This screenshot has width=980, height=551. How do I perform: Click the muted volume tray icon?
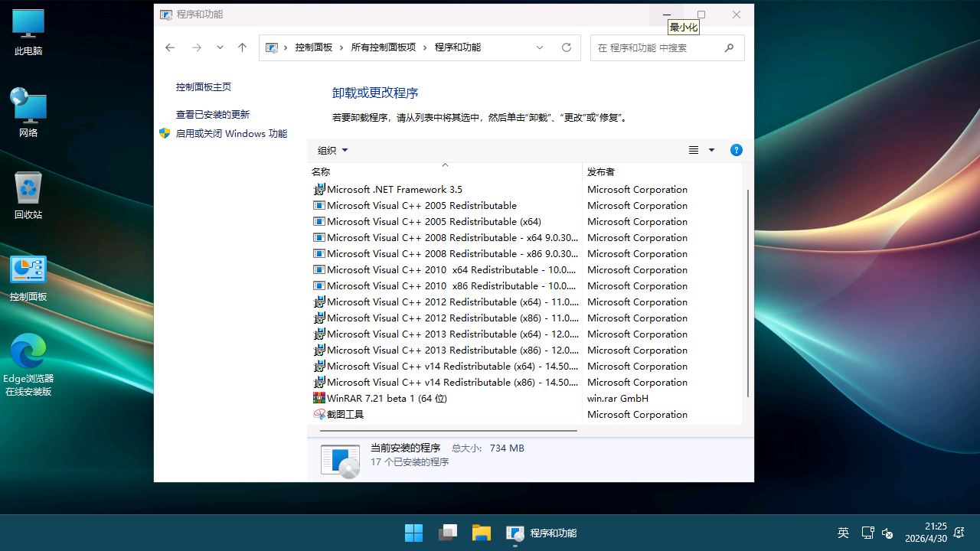coord(887,533)
